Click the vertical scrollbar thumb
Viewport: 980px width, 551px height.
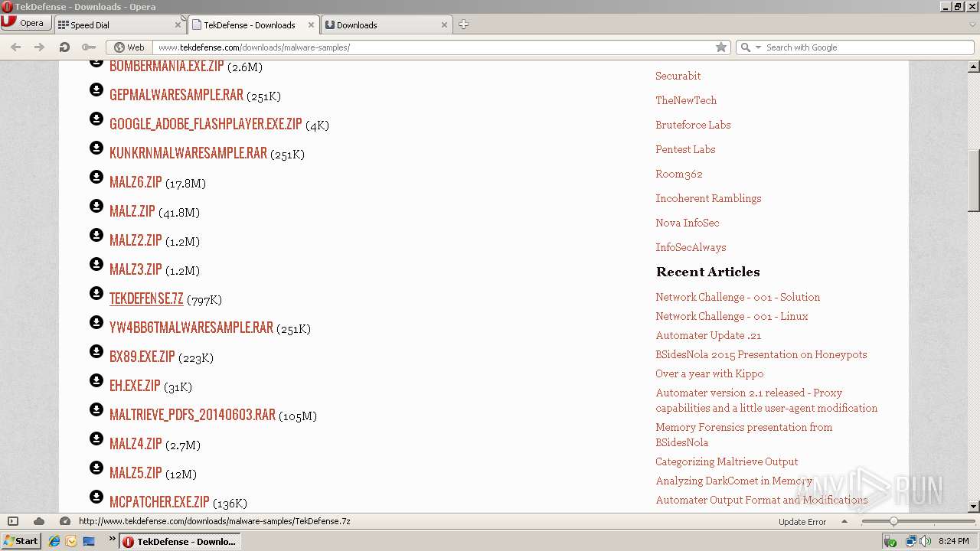click(x=974, y=181)
